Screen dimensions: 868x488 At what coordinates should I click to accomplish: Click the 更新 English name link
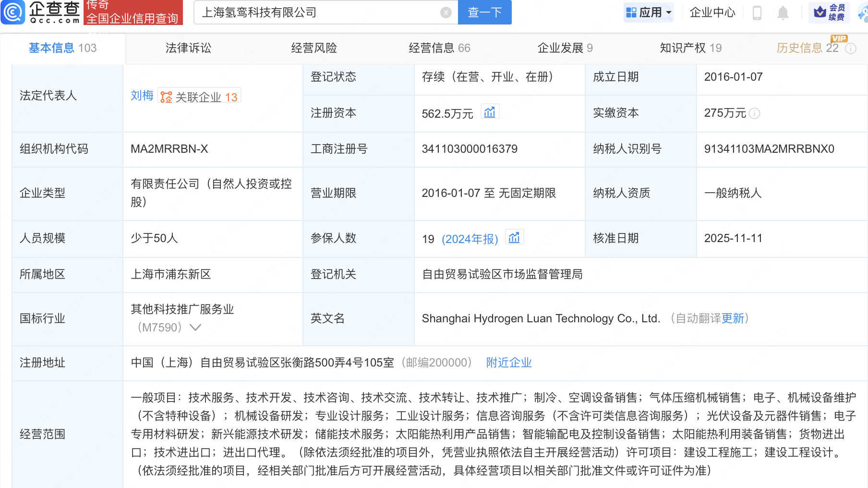pos(732,318)
